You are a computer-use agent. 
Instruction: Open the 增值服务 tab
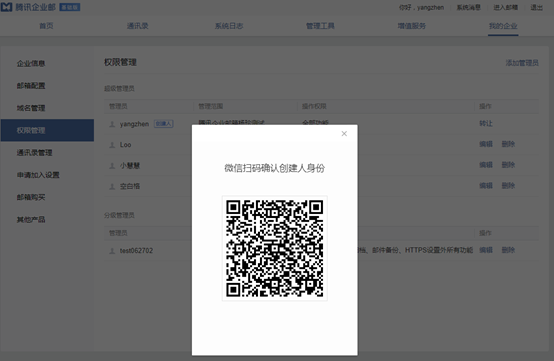tap(412, 26)
